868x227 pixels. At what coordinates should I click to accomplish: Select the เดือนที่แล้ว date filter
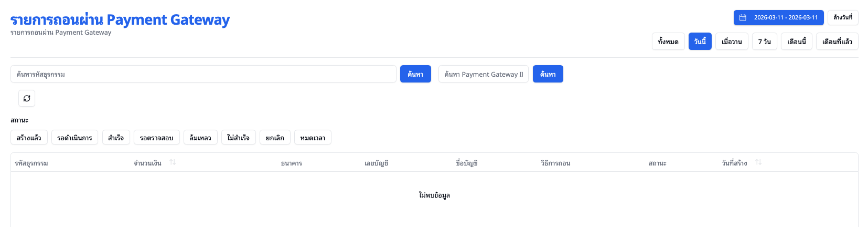click(x=837, y=42)
